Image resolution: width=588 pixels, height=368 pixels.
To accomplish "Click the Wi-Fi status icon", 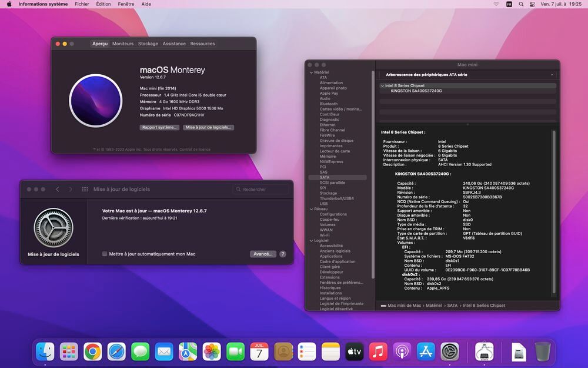I will tap(496, 4).
